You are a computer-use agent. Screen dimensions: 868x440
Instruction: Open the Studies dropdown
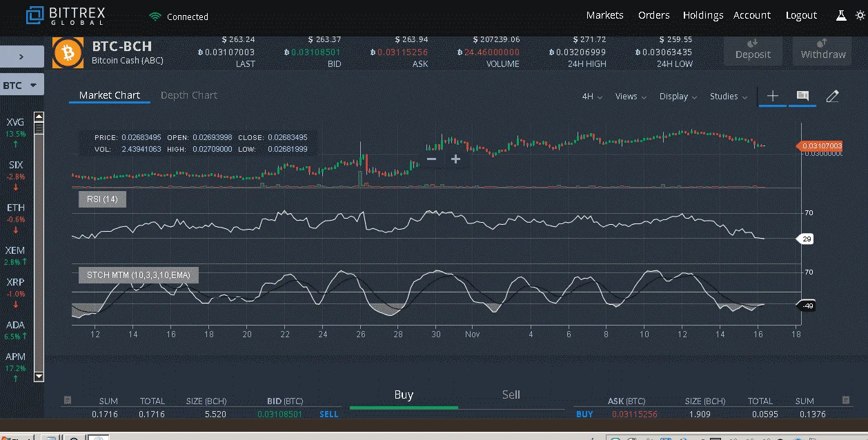729,97
